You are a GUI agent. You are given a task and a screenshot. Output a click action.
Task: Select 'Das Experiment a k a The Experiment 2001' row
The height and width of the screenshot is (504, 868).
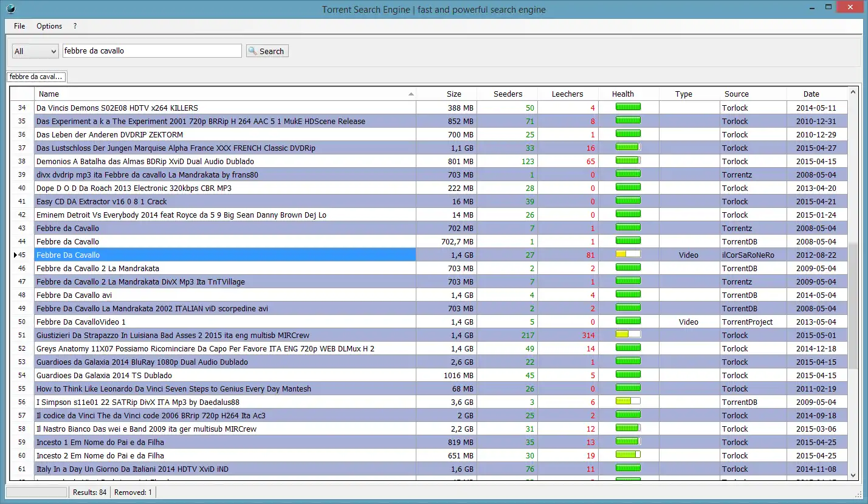[x=429, y=121]
